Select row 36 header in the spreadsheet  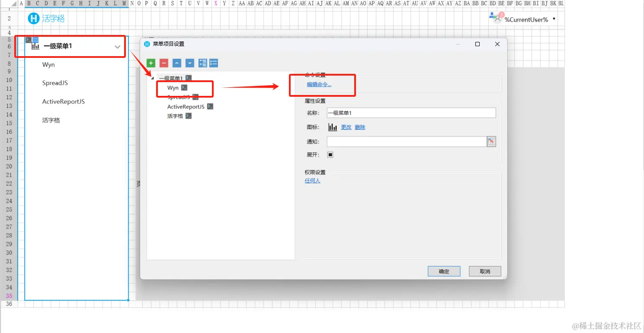pyautogui.click(x=9, y=304)
